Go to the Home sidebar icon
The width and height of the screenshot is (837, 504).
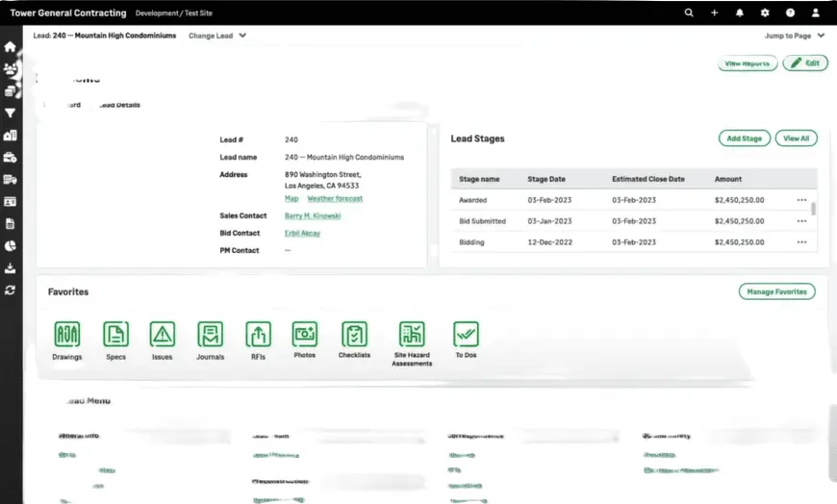pyautogui.click(x=11, y=47)
